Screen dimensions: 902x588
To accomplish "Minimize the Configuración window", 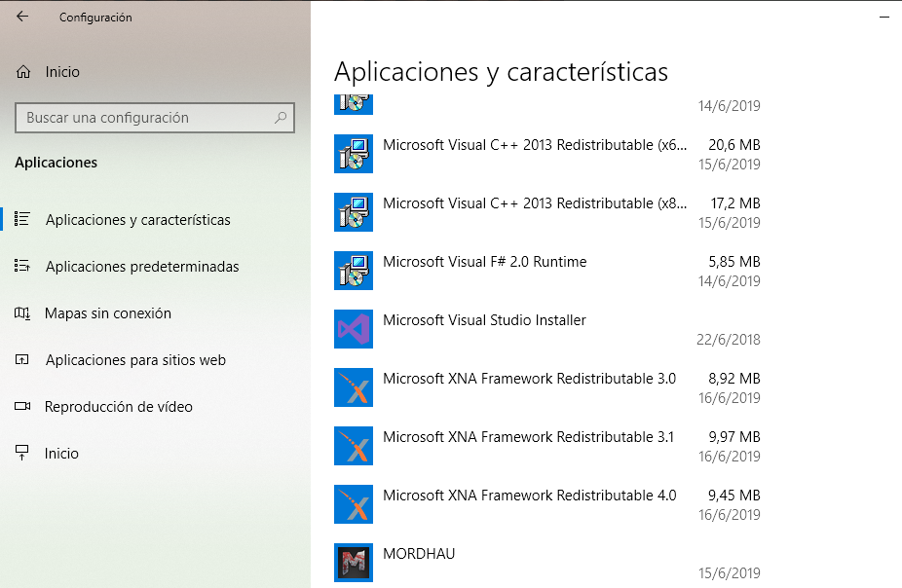I will coord(884,18).
